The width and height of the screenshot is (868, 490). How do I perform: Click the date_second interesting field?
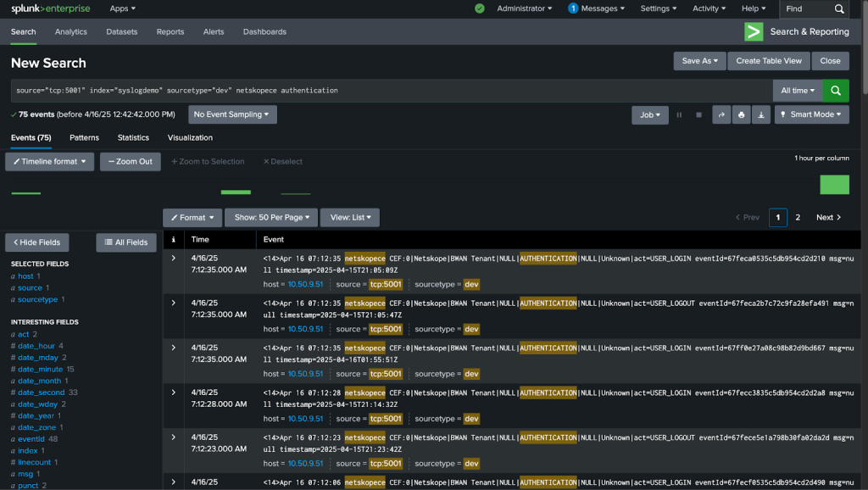[41, 393]
